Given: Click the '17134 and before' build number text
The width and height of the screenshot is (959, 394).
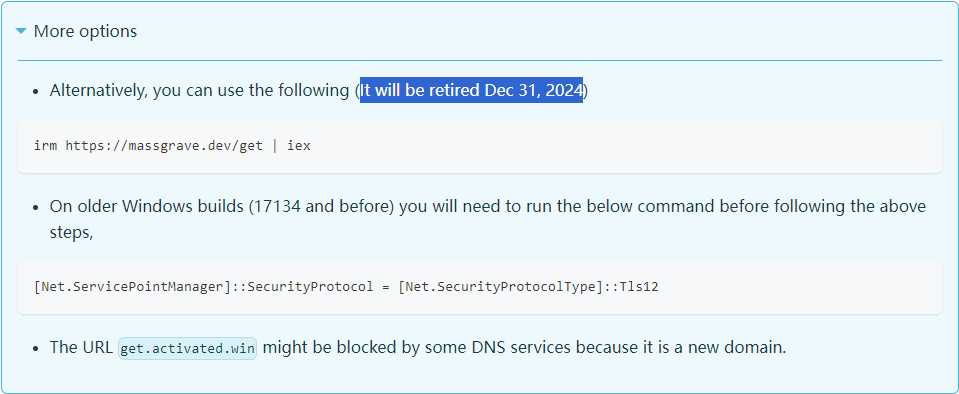Looking at the screenshot, I should [323, 206].
